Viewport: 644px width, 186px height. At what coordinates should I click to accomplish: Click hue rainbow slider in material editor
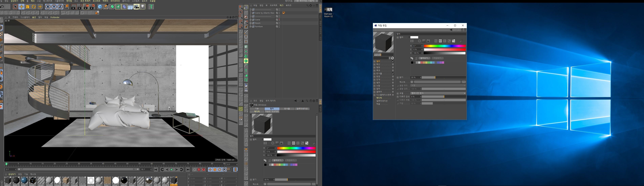click(445, 46)
